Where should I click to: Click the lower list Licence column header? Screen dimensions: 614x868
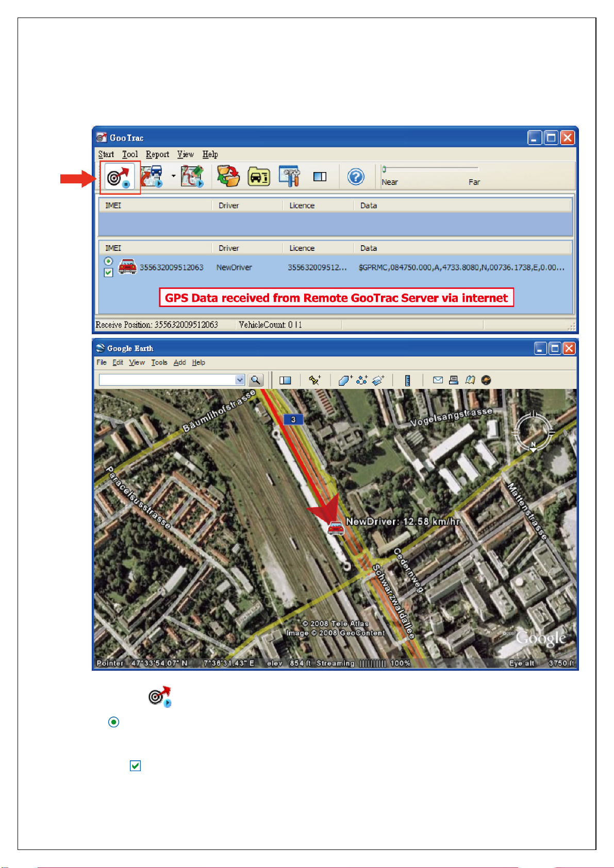pyautogui.click(x=318, y=248)
